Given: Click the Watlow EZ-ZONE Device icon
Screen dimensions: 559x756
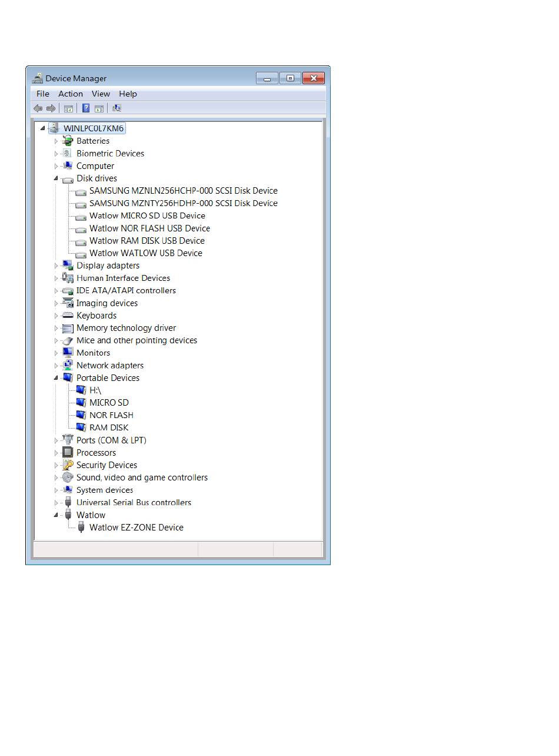Looking at the screenshot, I should 81,528.
